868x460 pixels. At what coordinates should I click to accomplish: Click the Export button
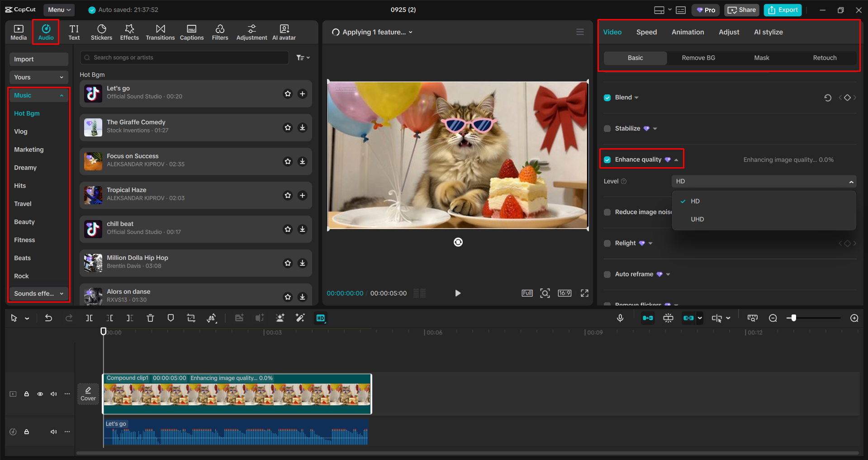[x=782, y=9]
